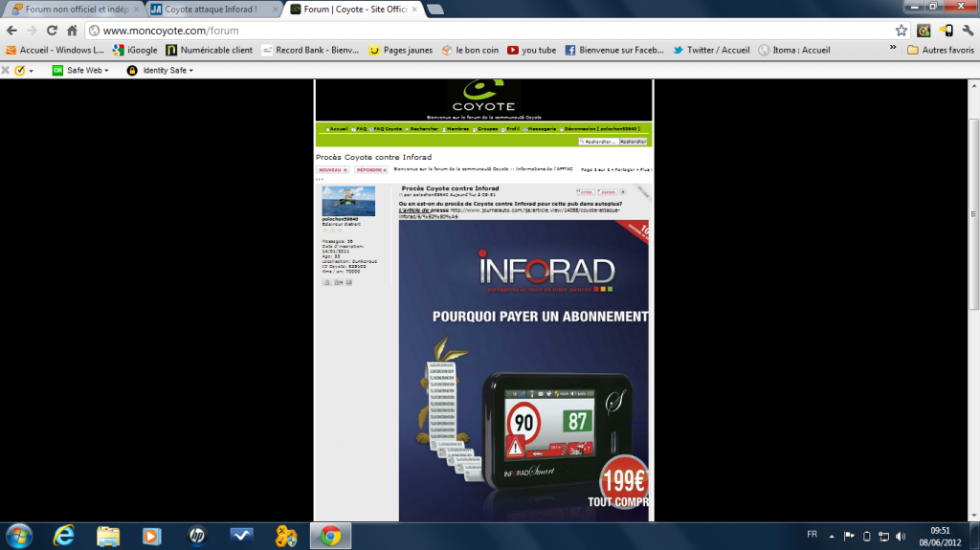Open a new browser tab
This screenshot has height=550, width=980.
(435, 10)
